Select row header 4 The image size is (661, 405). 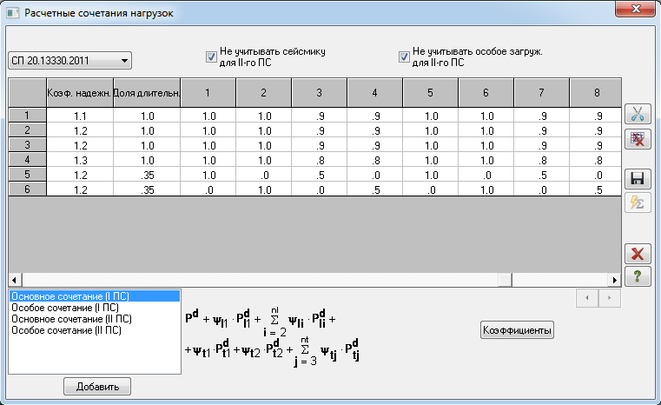click(27, 160)
